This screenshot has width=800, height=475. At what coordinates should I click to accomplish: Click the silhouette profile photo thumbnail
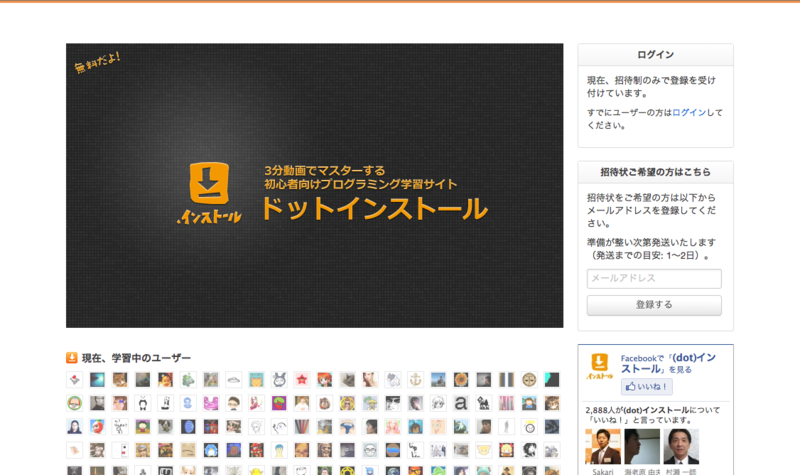(x=642, y=446)
